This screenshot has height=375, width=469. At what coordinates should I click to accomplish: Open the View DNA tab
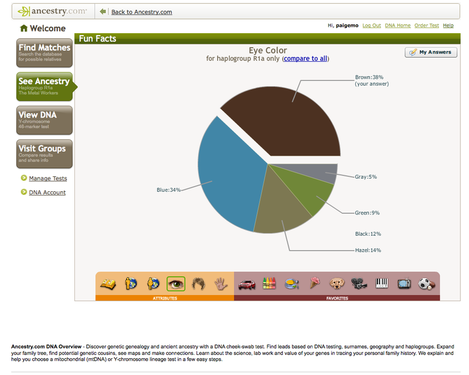(x=44, y=120)
